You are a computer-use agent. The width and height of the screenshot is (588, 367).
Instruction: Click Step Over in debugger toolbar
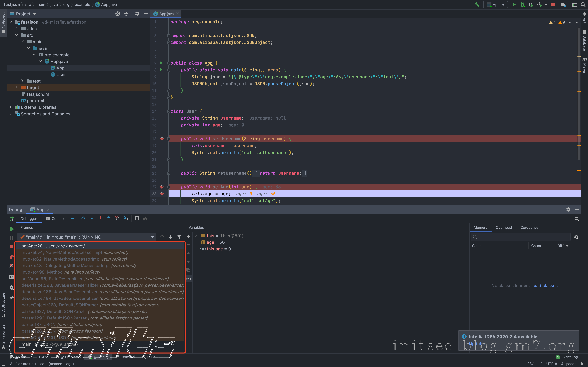83,218
